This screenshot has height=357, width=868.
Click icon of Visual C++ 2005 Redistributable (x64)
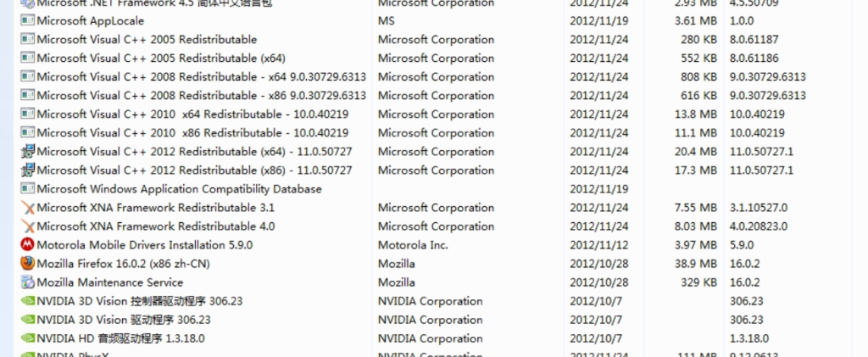[x=27, y=58]
